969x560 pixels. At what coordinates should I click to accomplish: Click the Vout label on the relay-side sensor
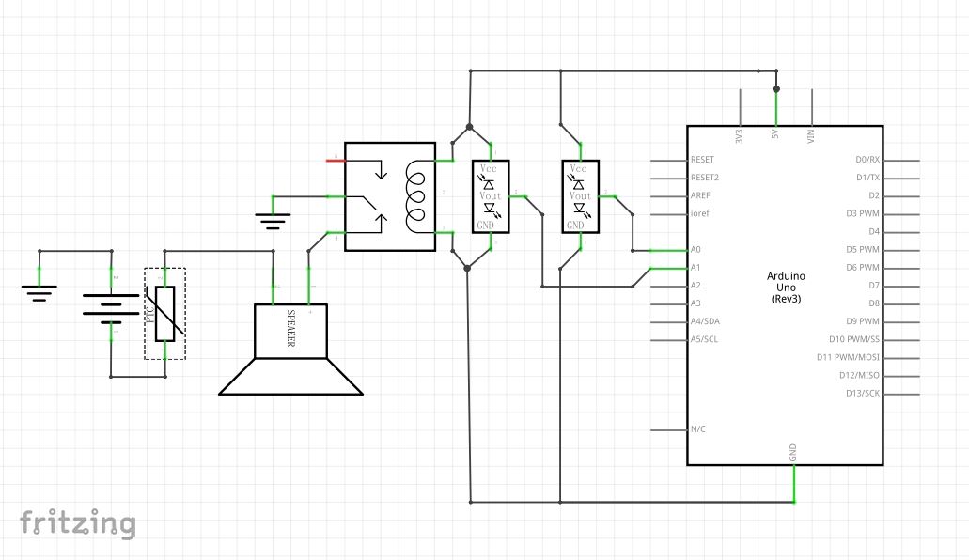coord(490,195)
